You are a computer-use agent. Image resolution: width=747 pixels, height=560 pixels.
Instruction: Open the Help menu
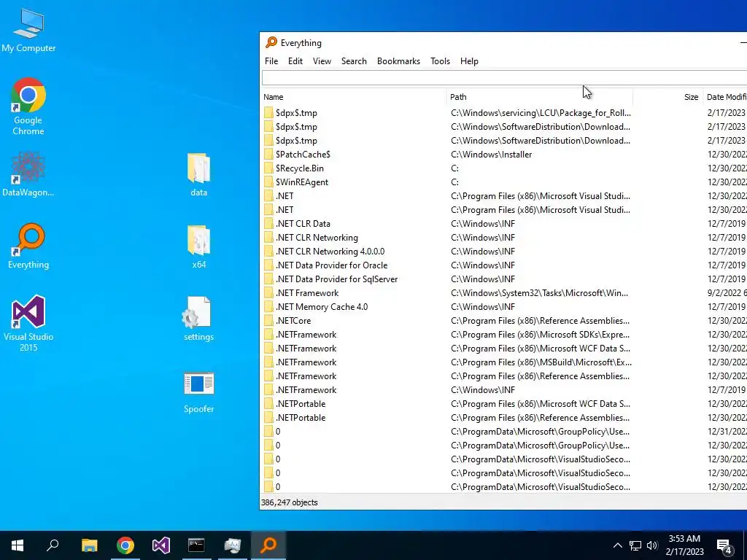[x=469, y=61]
